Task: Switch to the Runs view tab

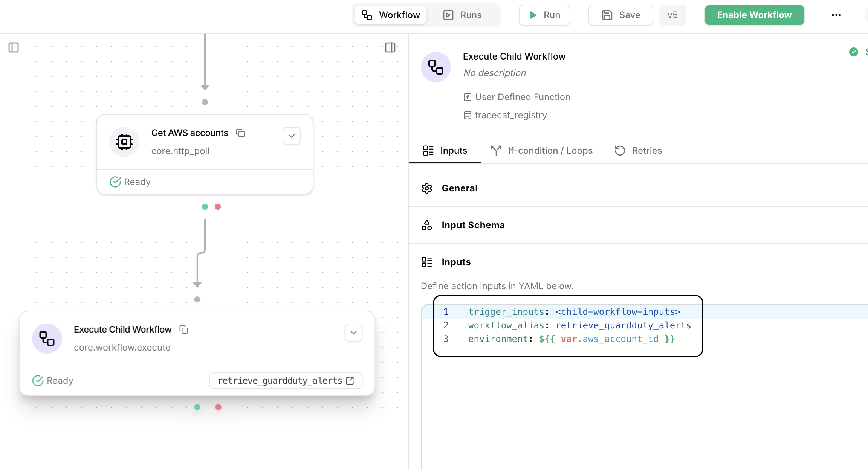Action: point(463,15)
